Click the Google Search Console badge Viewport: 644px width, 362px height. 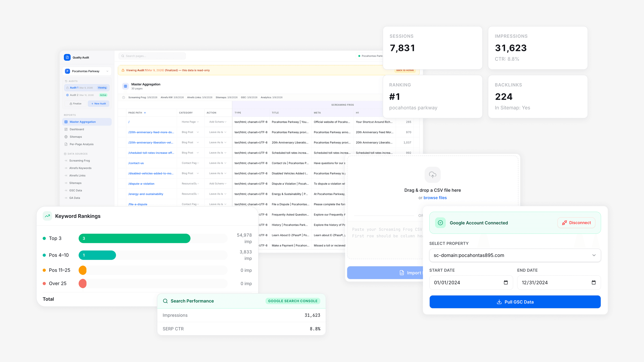(x=293, y=301)
